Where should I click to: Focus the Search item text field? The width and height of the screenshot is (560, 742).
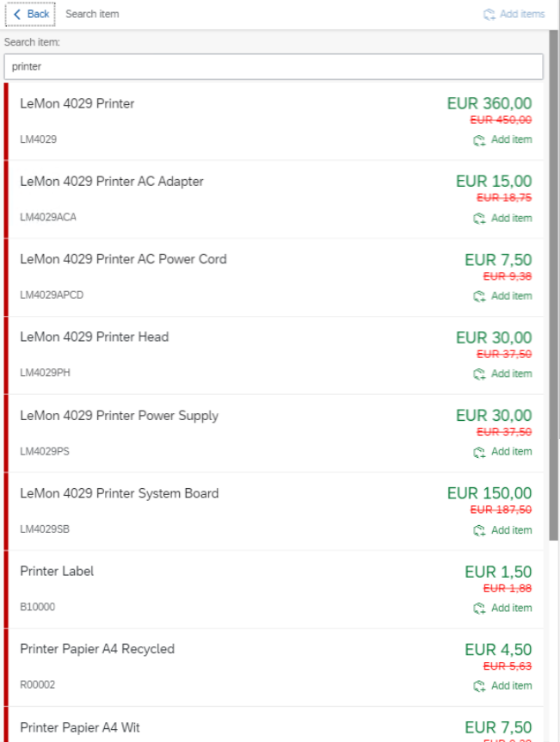click(x=274, y=66)
